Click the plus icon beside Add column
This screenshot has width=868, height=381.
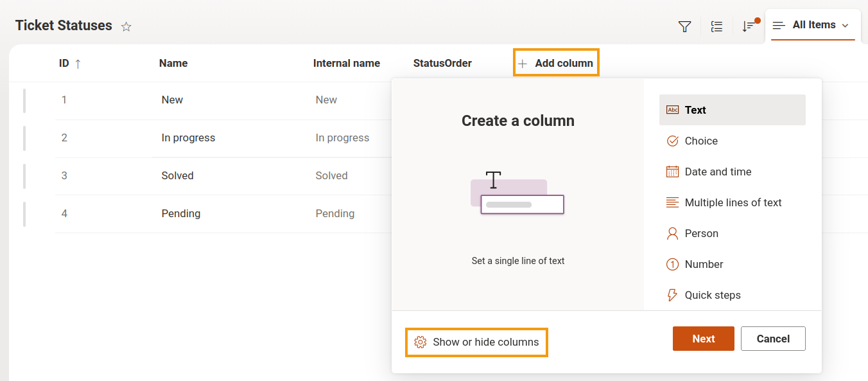tap(523, 64)
